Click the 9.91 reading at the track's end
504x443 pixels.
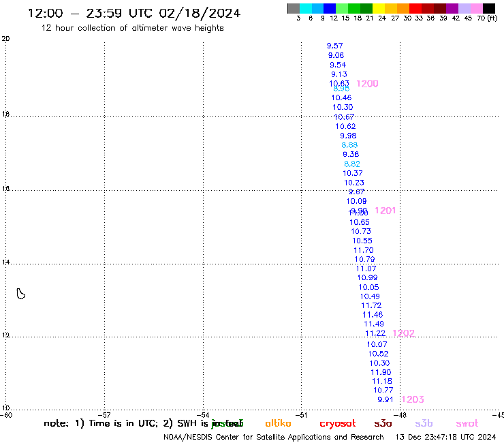coord(385,399)
